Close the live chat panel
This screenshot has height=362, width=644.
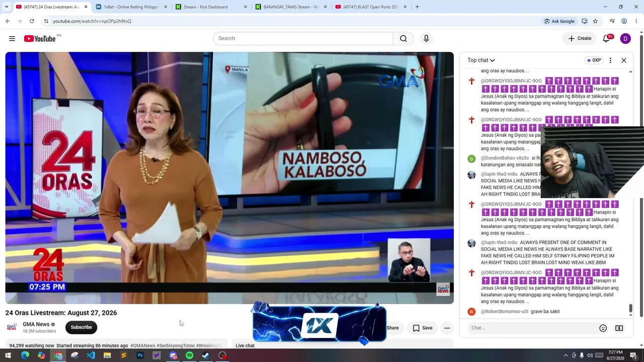tap(624, 60)
